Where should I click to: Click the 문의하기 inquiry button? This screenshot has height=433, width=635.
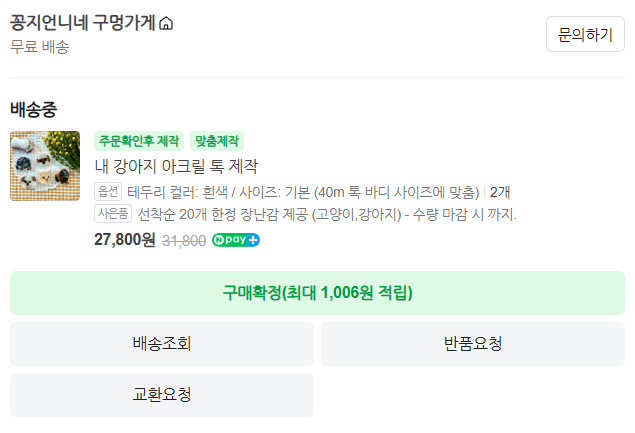pos(585,34)
